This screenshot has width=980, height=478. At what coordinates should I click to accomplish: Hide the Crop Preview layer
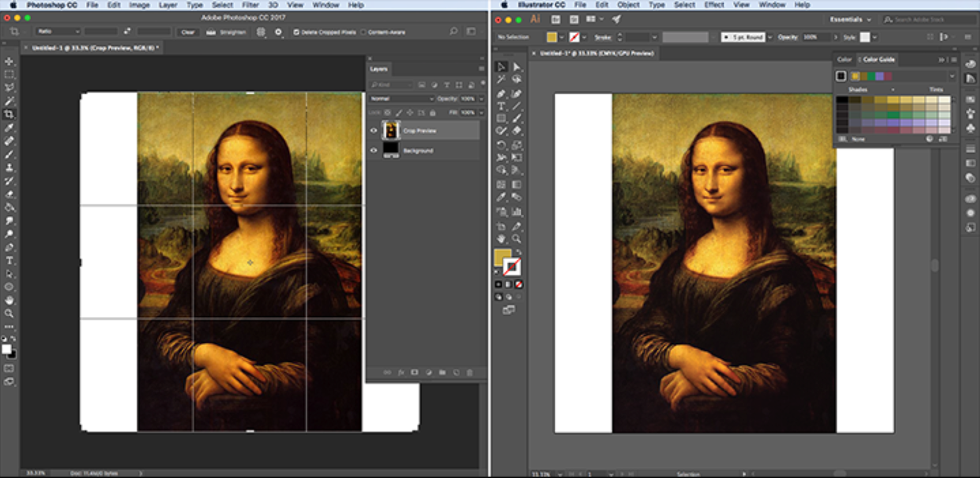pos(374,131)
